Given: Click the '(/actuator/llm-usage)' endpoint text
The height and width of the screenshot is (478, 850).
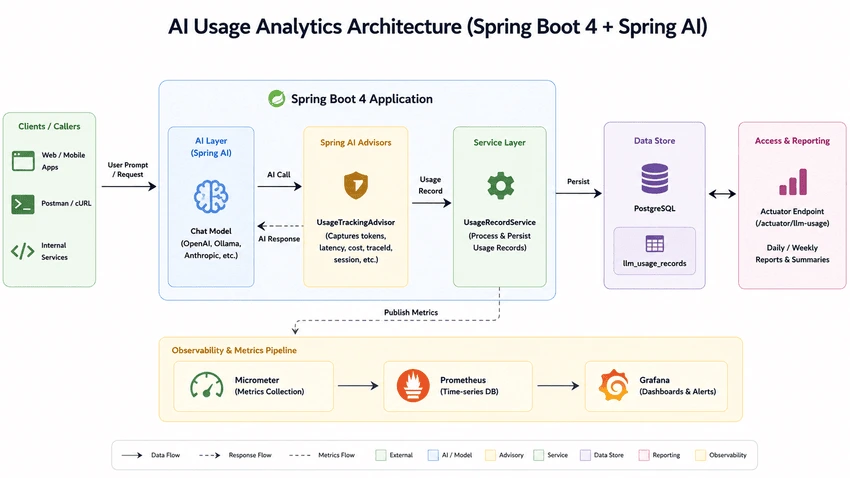Looking at the screenshot, I should (x=792, y=223).
